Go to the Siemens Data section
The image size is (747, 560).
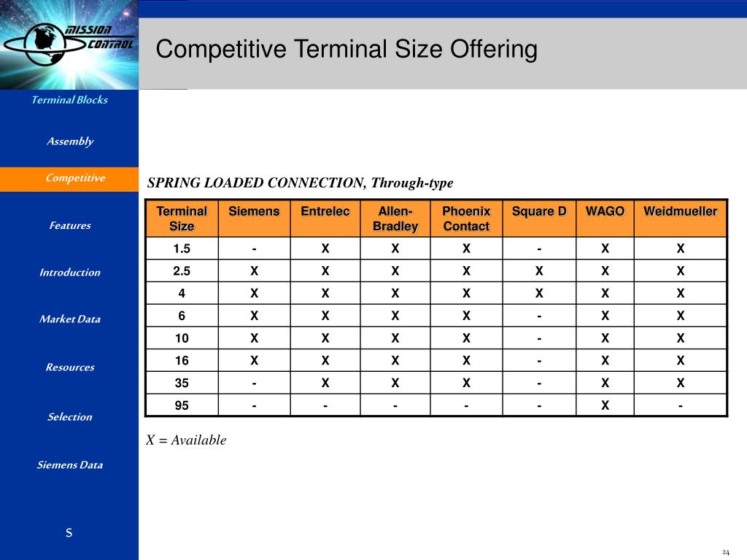coord(70,464)
